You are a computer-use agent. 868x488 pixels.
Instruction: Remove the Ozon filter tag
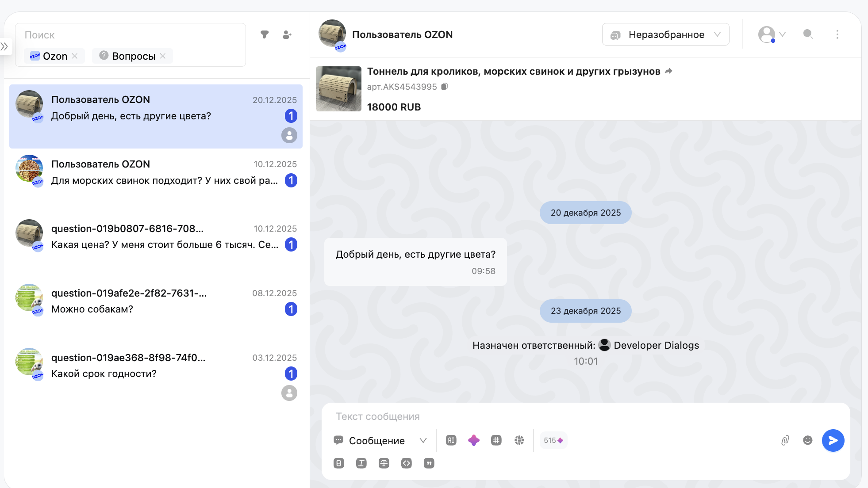click(x=75, y=56)
